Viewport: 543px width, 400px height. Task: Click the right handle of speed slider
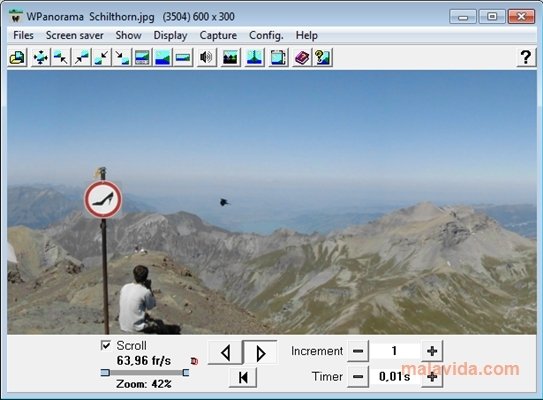[186, 373]
